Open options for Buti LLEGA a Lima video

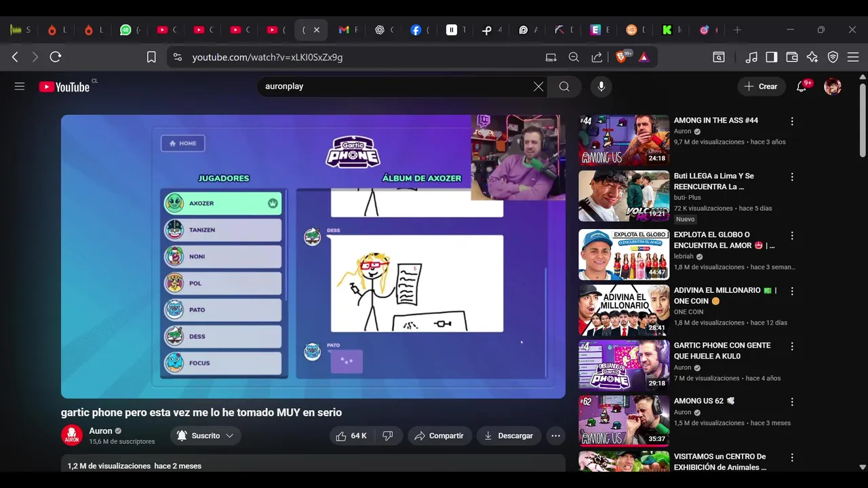(791, 177)
